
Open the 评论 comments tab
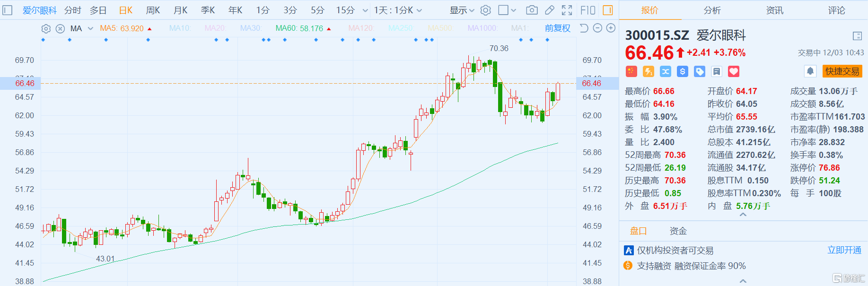click(x=837, y=10)
